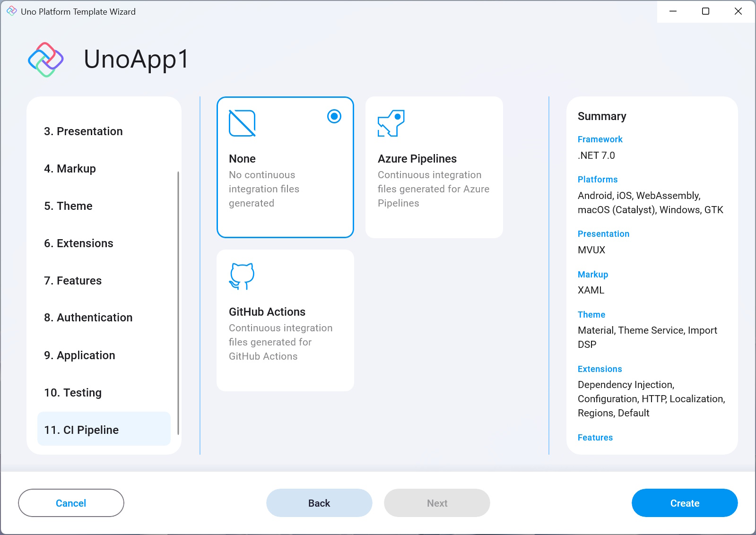
Task: Click the Summary heading
Action: (602, 116)
